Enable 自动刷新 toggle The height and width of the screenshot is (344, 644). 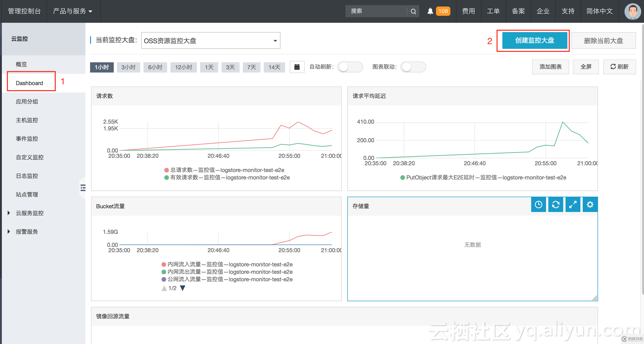click(x=350, y=67)
